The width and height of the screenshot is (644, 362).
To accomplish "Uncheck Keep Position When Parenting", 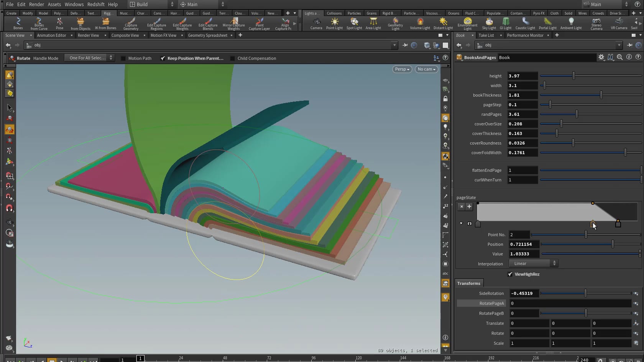I will click(163, 58).
